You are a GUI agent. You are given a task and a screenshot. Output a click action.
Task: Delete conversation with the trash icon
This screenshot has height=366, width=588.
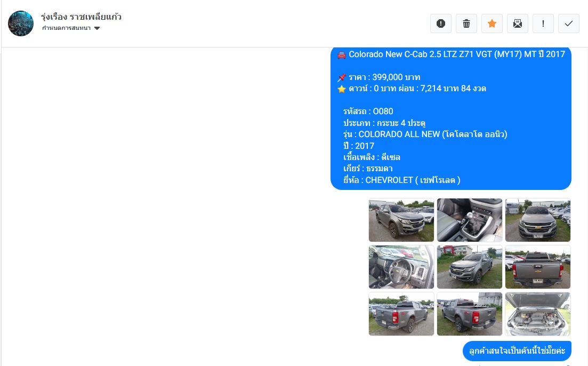pos(466,23)
